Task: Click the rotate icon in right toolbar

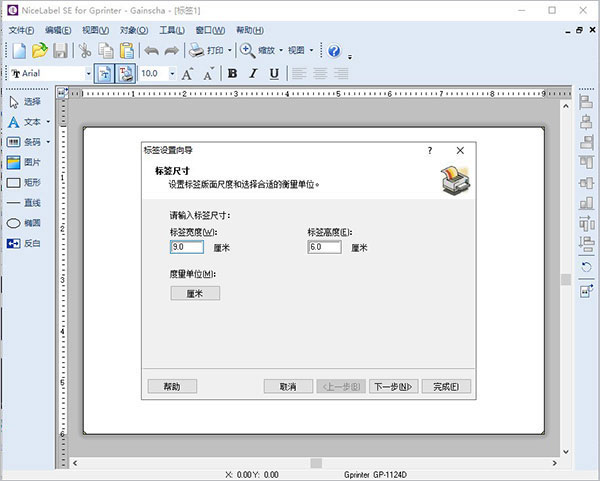Action: pos(586,267)
